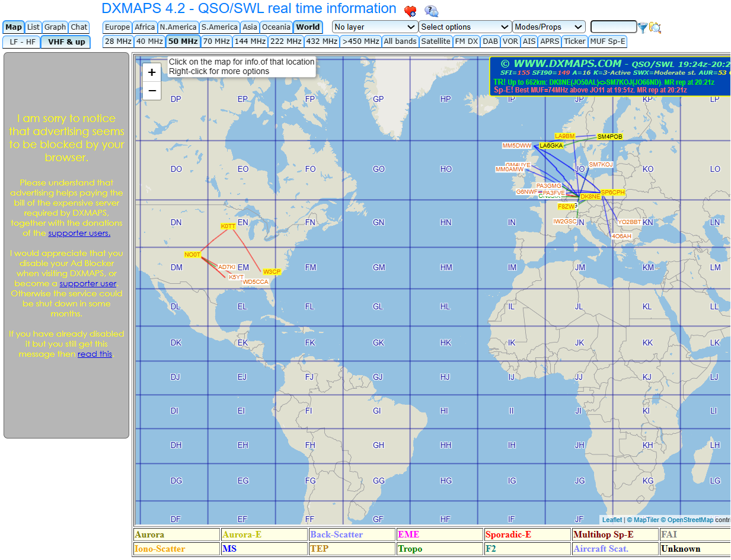Click the magnifier search icon

(x=655, y=27)
